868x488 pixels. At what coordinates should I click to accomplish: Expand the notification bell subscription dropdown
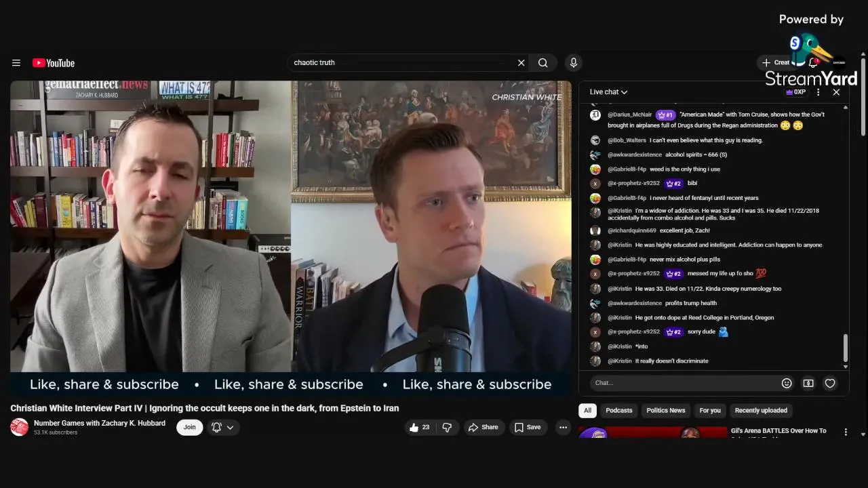coord(222,427)
